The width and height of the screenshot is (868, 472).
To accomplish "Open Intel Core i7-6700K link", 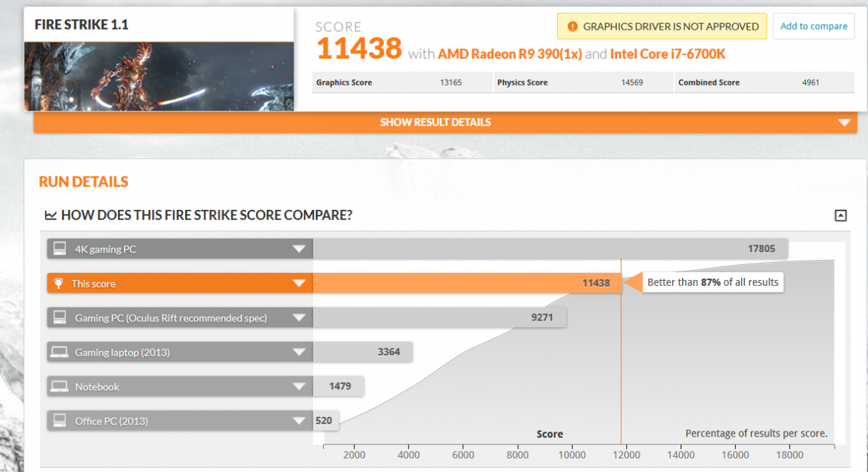I will click(x=668, y=54).
